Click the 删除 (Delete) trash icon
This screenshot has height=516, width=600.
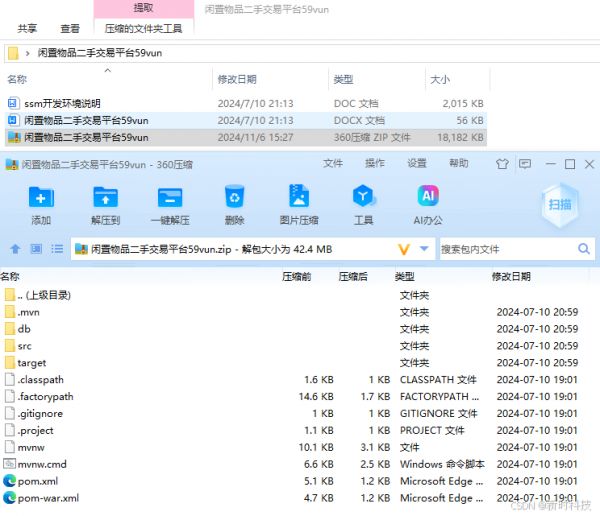pyautogui.click(x=234, y=197)
